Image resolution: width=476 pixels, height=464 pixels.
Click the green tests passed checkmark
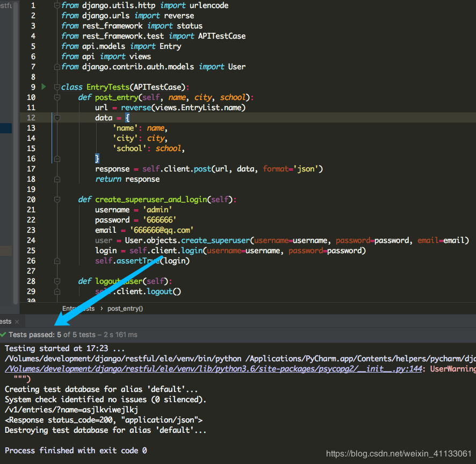coord(3,334)
